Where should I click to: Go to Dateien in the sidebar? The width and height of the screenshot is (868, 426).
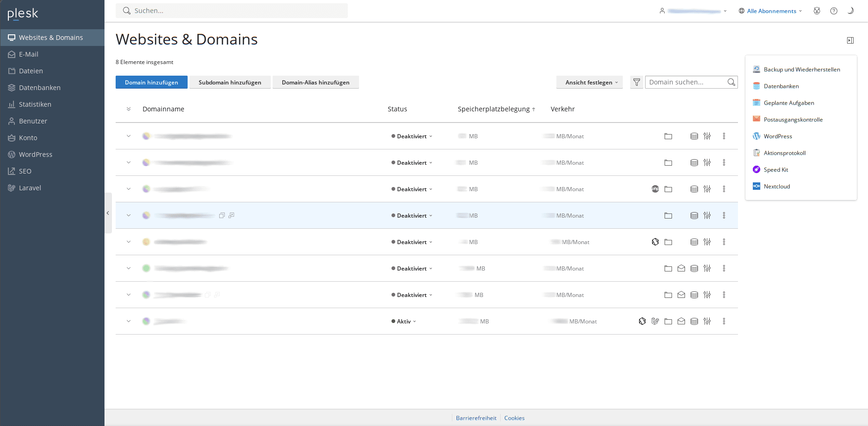tap(52, 71)
